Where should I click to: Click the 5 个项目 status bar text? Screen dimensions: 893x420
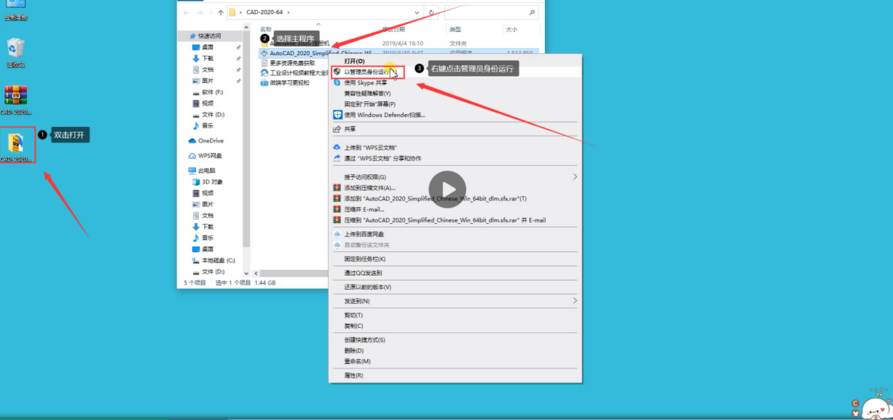193,283
